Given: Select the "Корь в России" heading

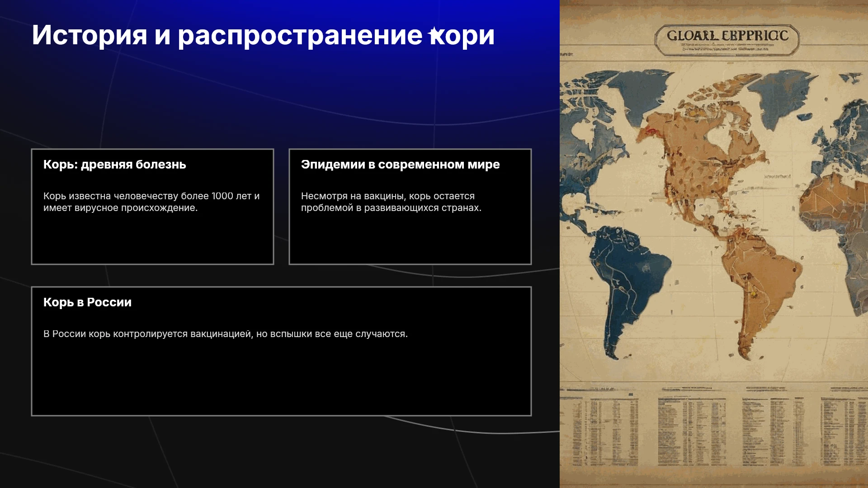Looking at the screenshot, I should 87,302.
